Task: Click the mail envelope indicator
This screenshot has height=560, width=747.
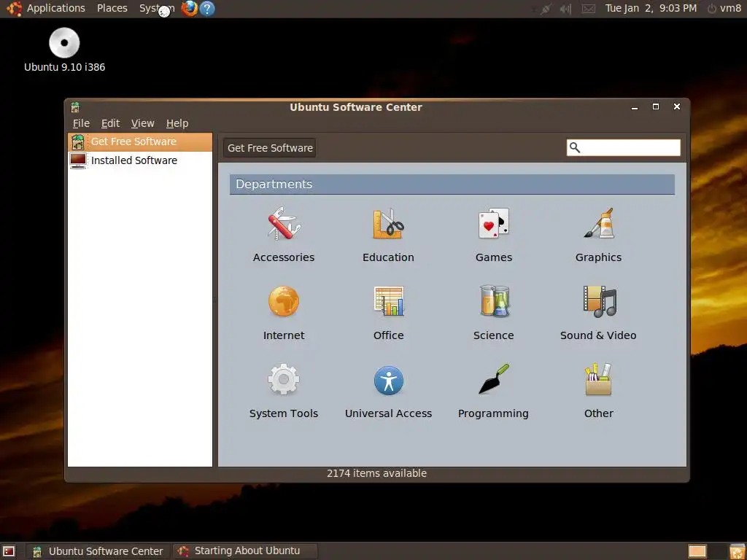Action: tap(589, 9)
